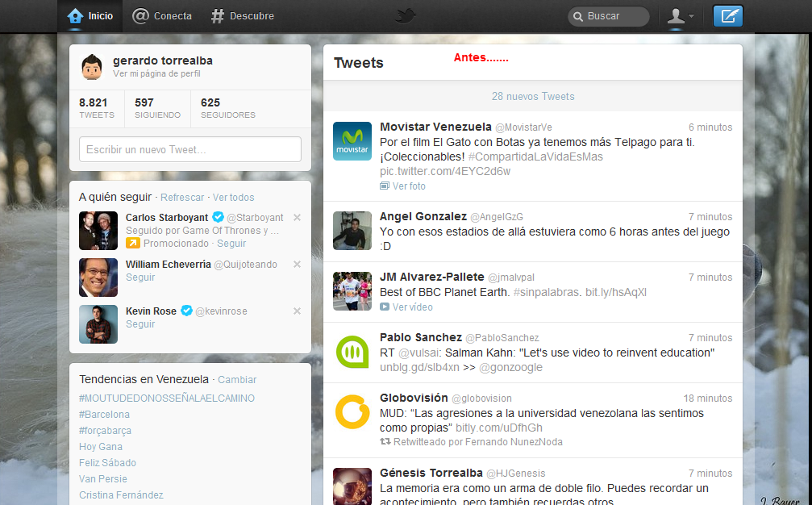Viewport: 812px width, 505px height.
Task: Click Cambiar to change trends location
Action: click(x=238, y=379)
